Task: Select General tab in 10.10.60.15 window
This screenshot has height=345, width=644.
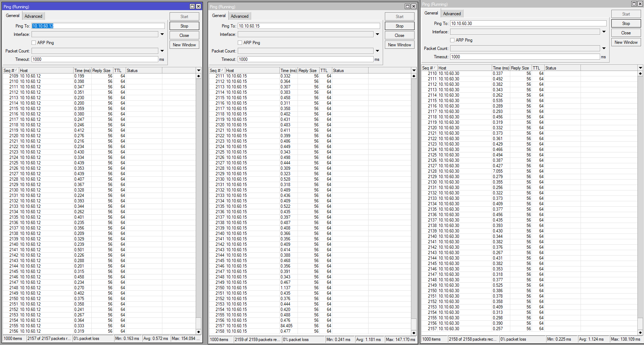Action: point(219,16)
